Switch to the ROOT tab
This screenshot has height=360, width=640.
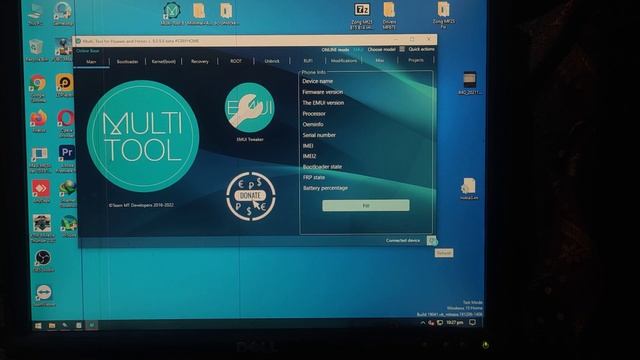pos(236,61)
